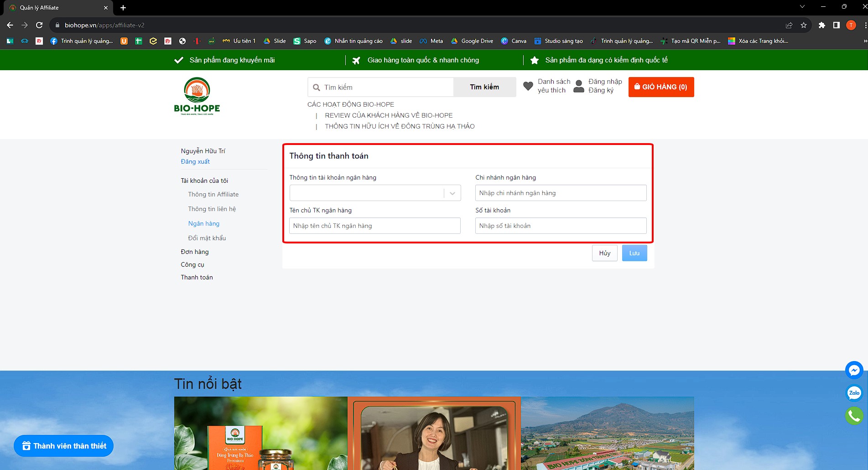Open the Sapo bookmark

(305, 41)
